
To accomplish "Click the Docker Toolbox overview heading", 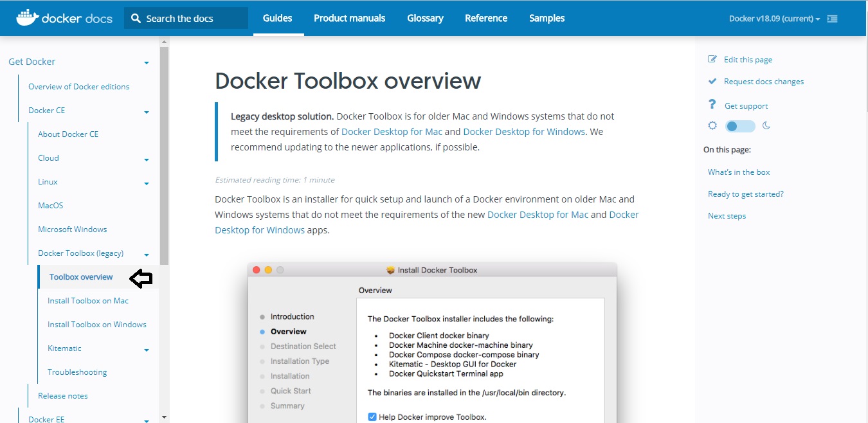I will 348,81.
